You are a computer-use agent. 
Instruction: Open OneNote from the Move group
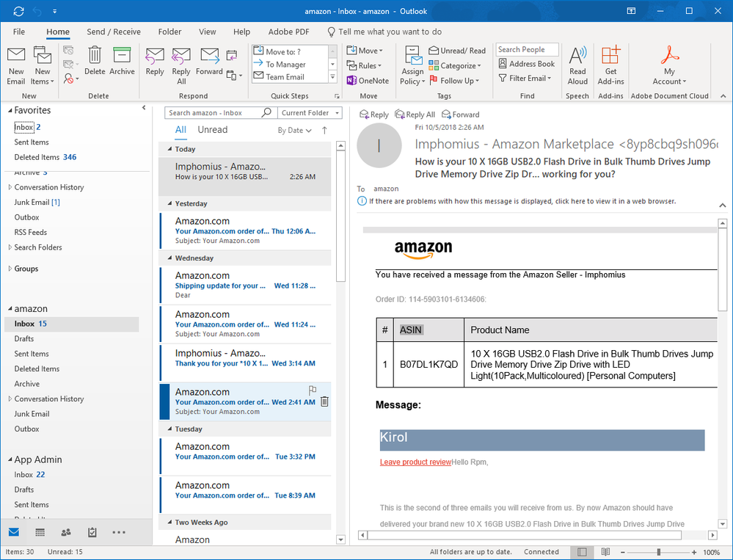click(368, 81)
